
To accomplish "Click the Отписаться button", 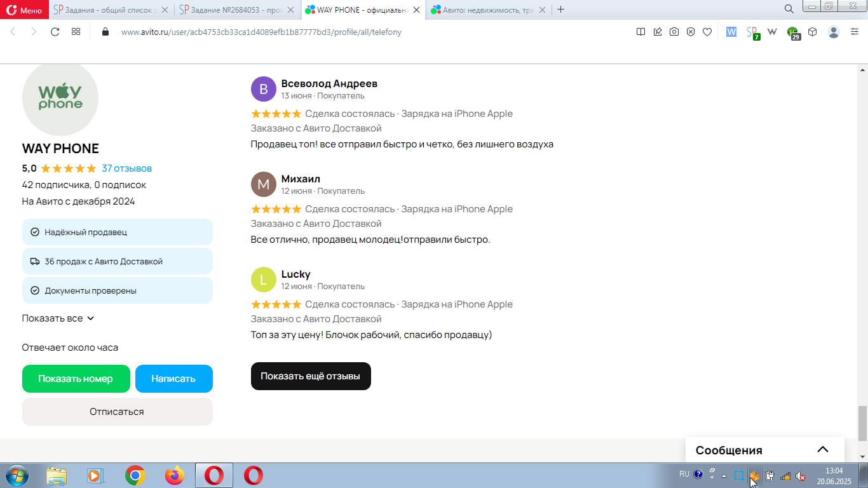I will coord(118,412).
